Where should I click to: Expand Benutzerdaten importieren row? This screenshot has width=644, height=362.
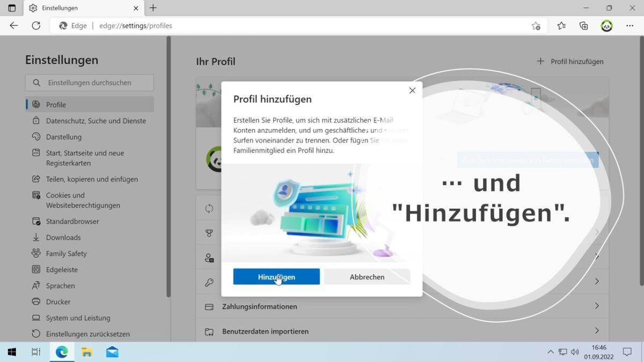401,331
